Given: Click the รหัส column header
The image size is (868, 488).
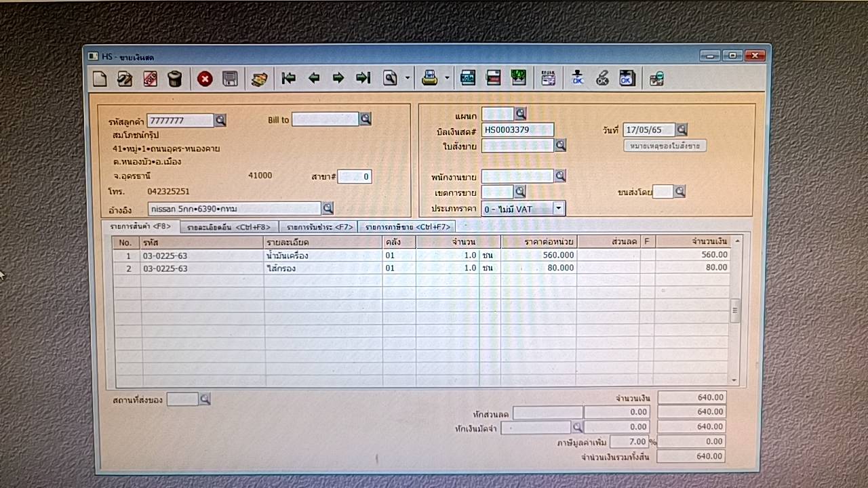Looking at the screenshot, I should (x=202, y=242).
